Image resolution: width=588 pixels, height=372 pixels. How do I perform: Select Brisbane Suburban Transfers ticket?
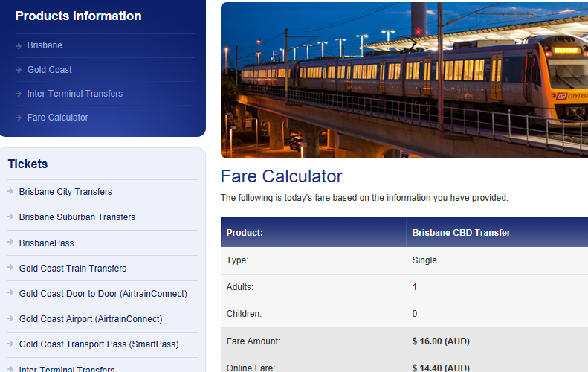(77, 217)
